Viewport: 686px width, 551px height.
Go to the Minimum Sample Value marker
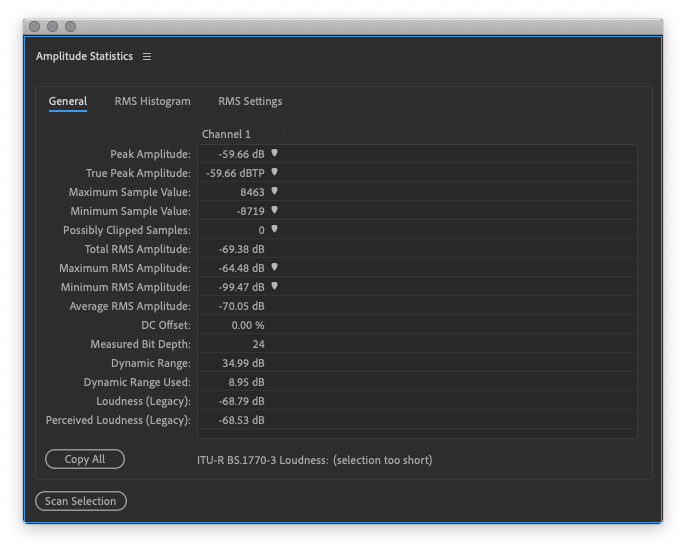274,210
